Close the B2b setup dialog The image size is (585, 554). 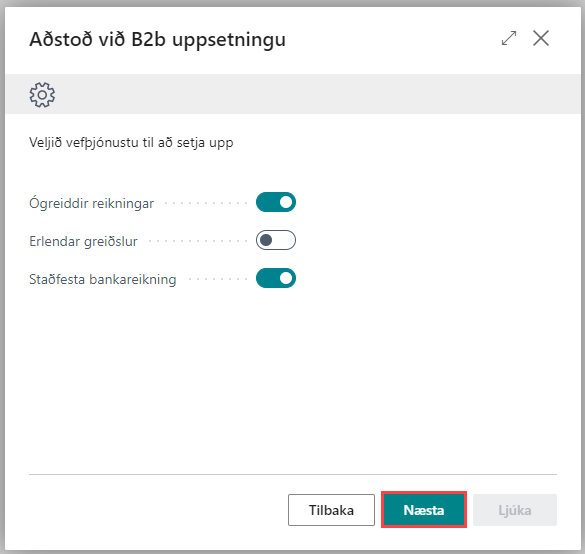pos(541,38)
